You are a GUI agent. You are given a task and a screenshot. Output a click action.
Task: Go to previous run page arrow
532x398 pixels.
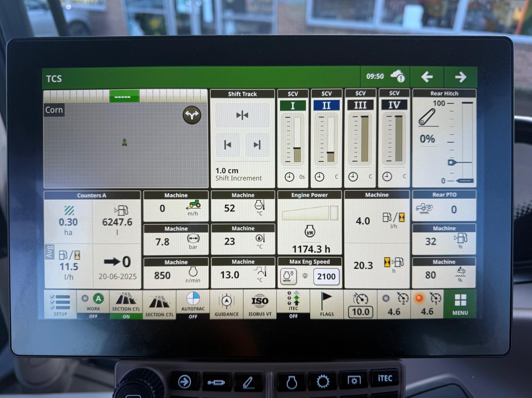click(x=427, y=77)
